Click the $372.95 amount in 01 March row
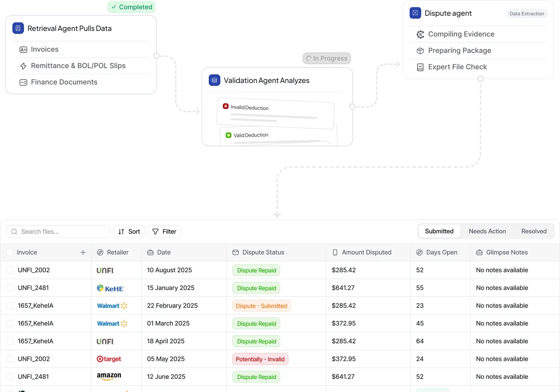This screenshot has height=392, width=560. [x=343, y=323]
